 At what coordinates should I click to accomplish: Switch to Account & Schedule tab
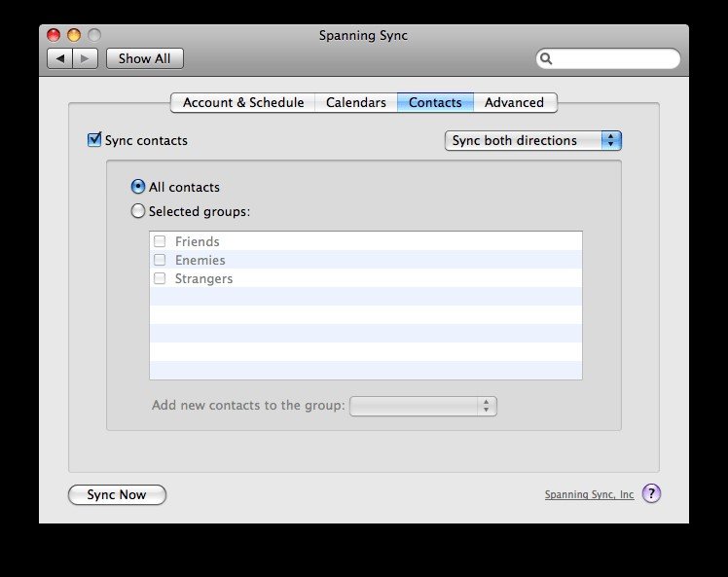[243, 102]
